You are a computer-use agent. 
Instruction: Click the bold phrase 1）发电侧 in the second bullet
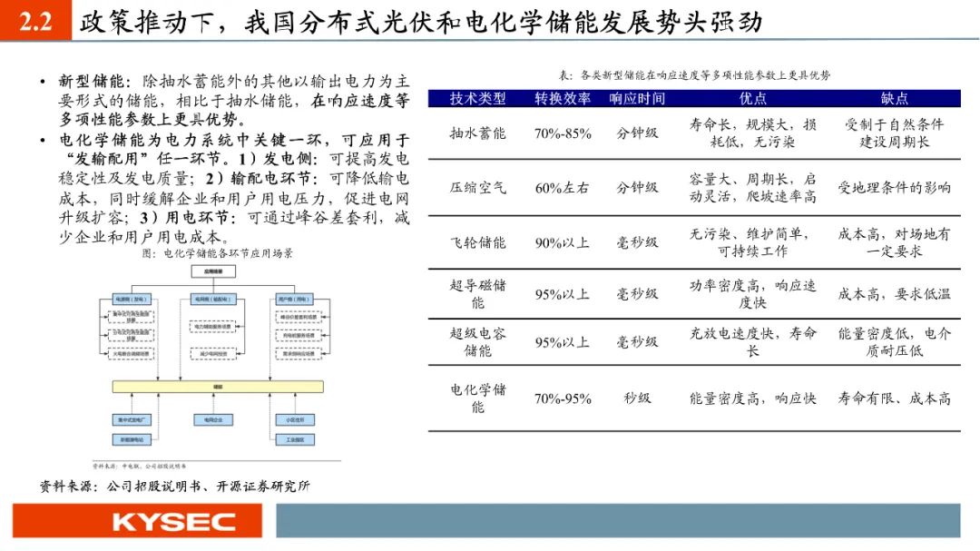pos(279,159)
